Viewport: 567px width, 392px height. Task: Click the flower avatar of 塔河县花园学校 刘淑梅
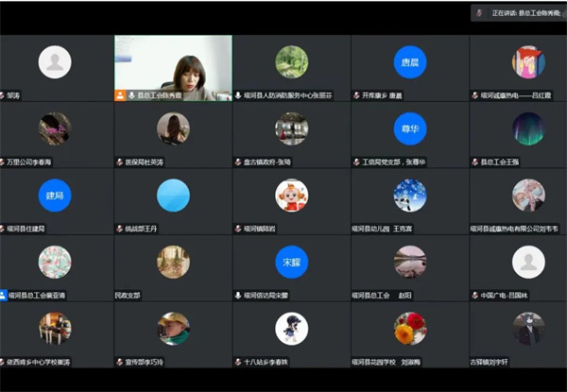tap(409, 329)
